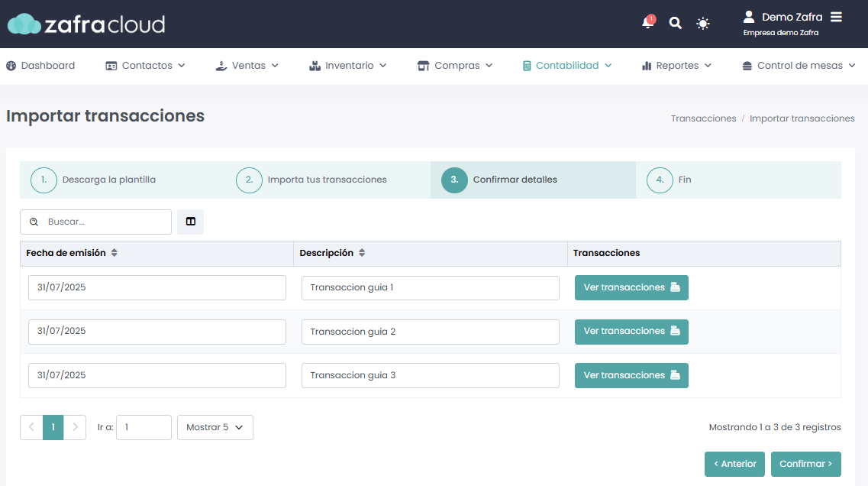
Task: Select the Confirmar detalles step
Action: 533,180
